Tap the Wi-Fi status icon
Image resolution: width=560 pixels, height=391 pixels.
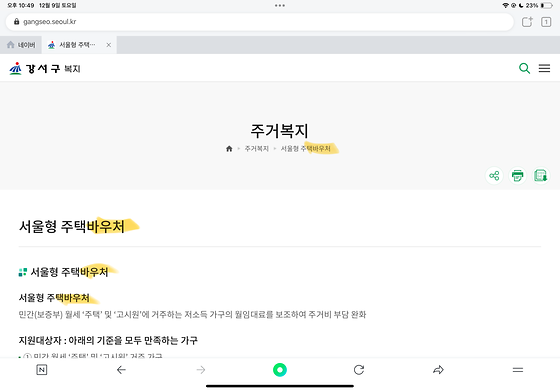pos(505,5)
